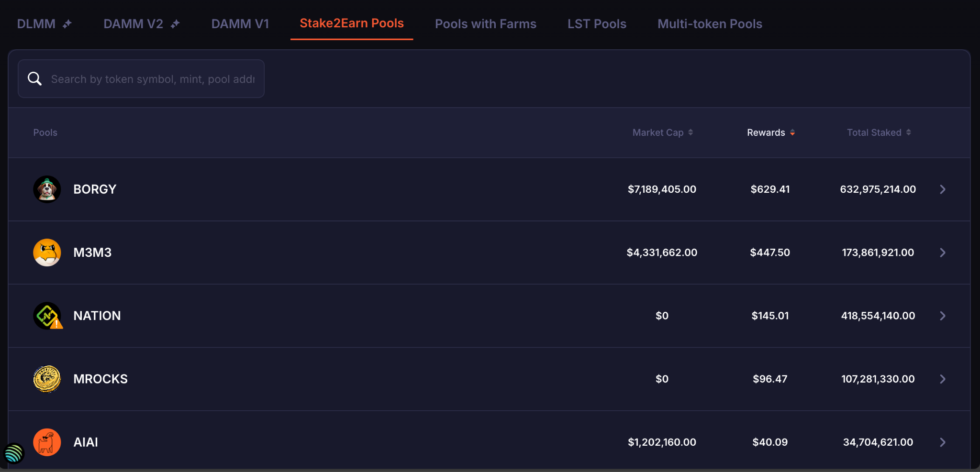Sort pools by Market Cap
The width and height of the screenshot is (980, 472).
(x=662, y=132)
